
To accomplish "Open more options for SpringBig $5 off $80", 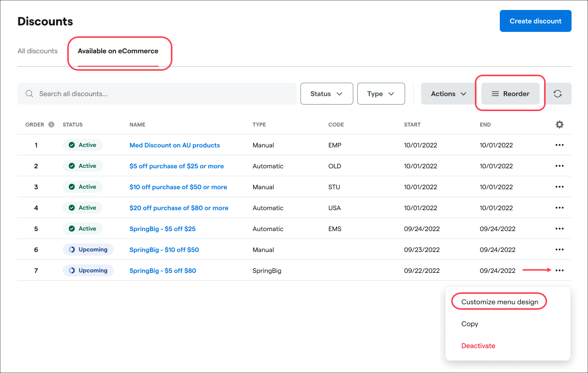I will [x=559, y=270].
